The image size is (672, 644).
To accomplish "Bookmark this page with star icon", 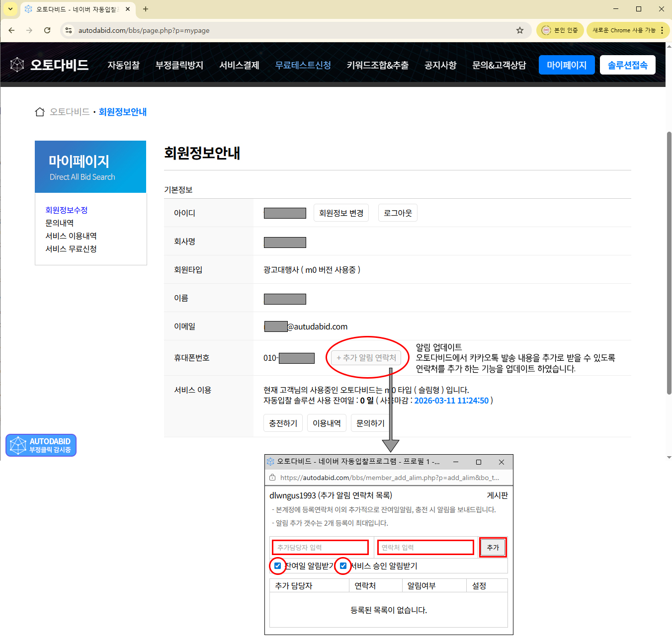I will pyautogui.click(x=520, y=30).
